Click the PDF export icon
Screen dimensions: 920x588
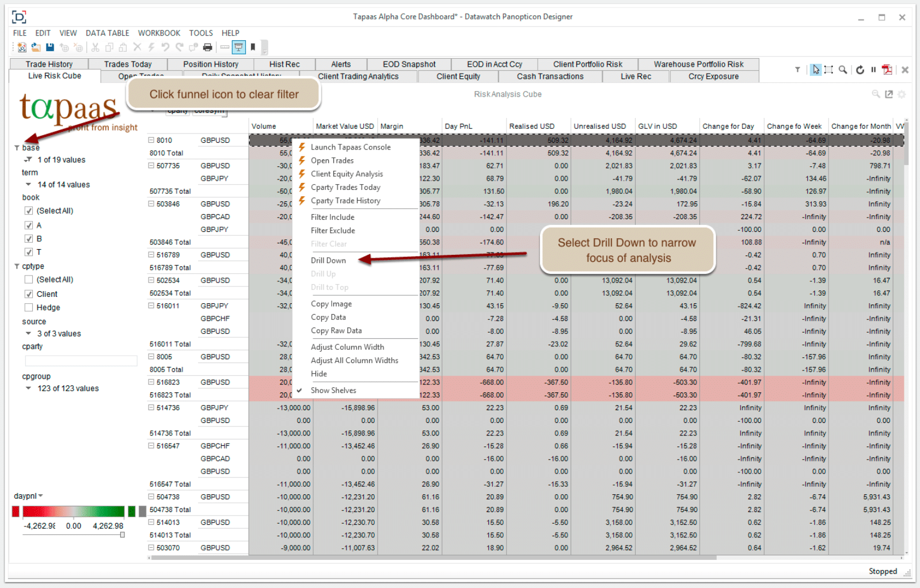pos(887,70)
